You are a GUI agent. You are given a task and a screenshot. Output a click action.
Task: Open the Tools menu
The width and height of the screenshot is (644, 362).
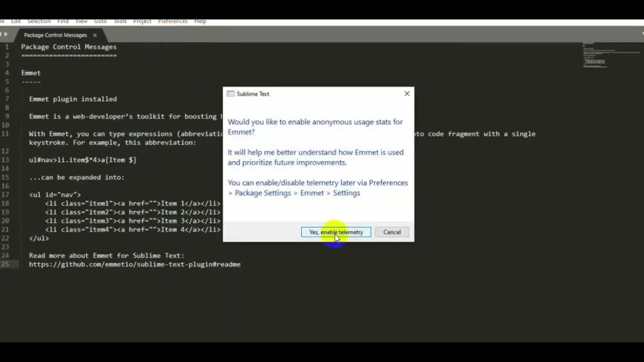pyautogui.click(x=120, y=21)
